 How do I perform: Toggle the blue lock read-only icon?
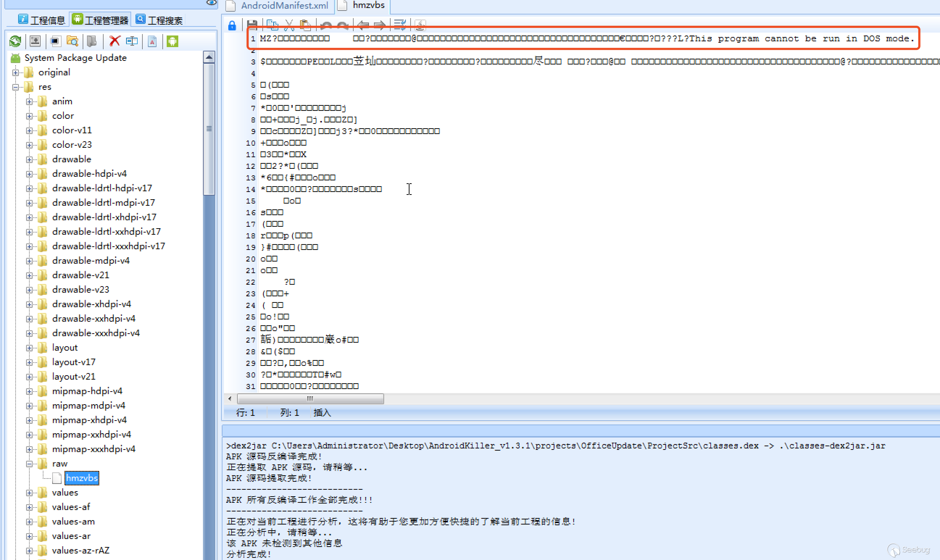coord(232,25)
